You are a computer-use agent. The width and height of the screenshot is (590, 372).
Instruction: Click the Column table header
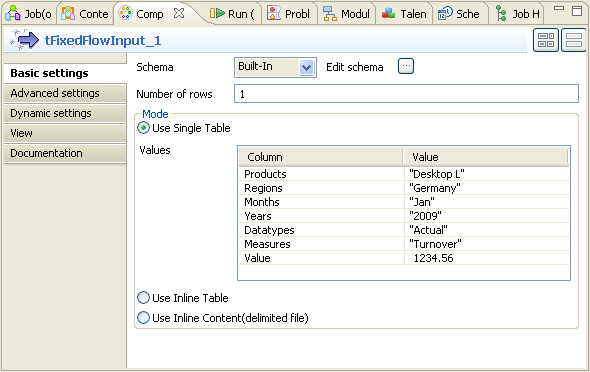pyautogui.click(x=321, y=157)
